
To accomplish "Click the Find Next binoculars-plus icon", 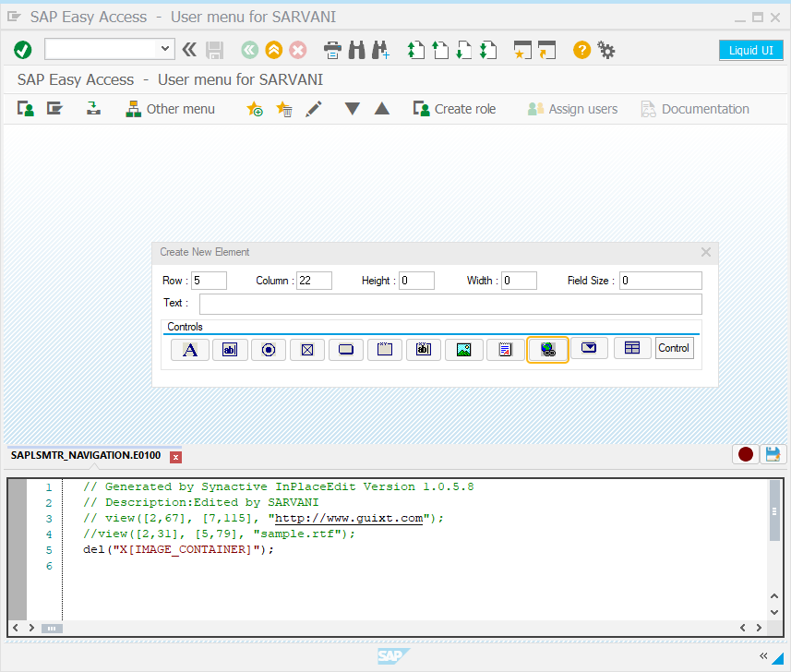I will pos(380,50).
